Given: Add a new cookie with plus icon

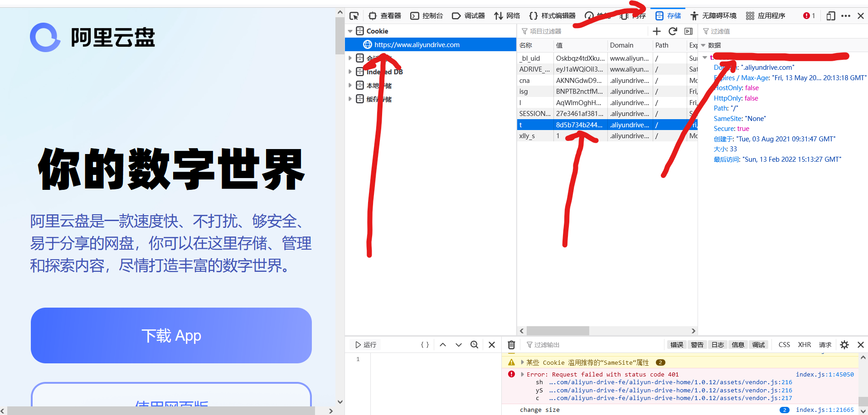Looking at the screenshot, I should coord(657,31).
